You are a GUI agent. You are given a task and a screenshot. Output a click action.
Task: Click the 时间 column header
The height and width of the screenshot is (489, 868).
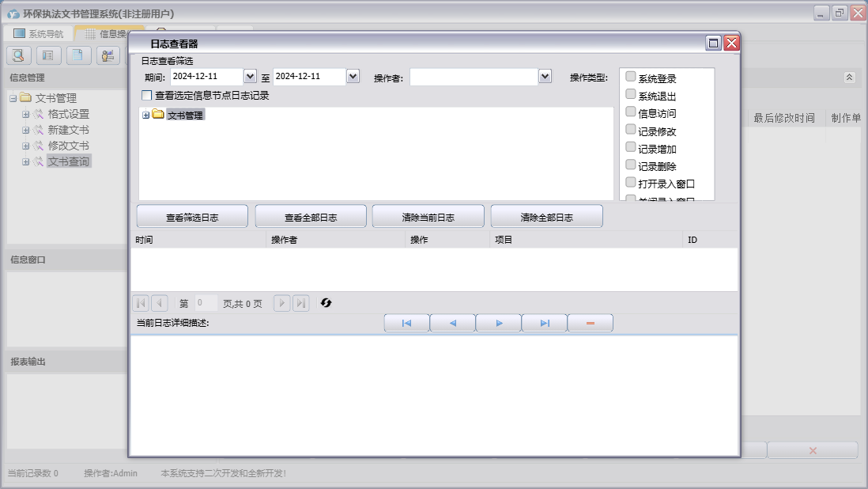tap(198, 240)
